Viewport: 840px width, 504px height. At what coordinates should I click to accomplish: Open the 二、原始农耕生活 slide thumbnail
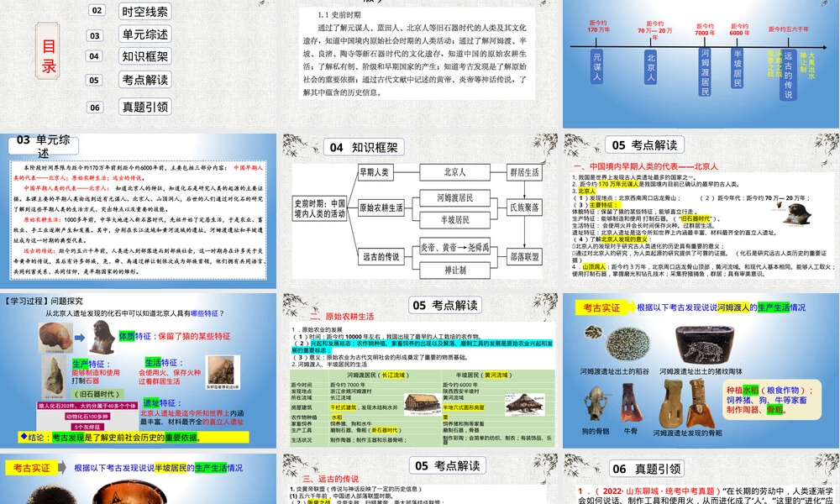click(x=419, y=370)
